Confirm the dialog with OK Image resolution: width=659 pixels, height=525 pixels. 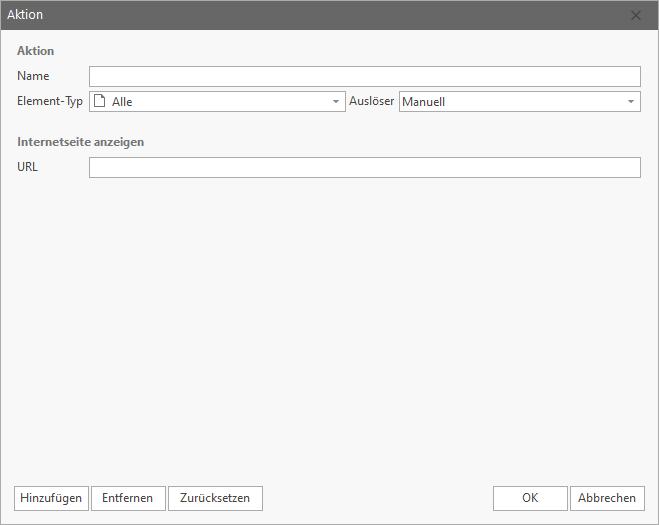click(530, 498)
